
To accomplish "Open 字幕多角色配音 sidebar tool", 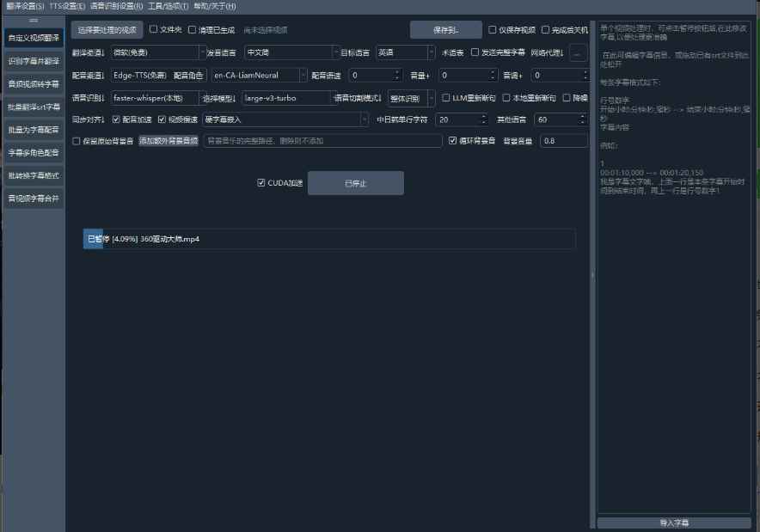I will 34,152.
